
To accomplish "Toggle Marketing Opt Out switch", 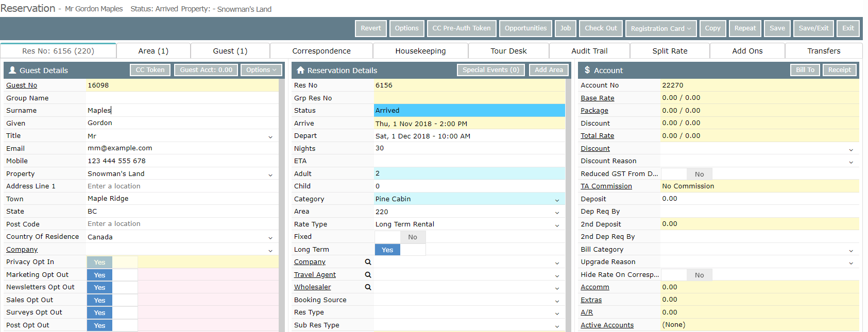I will 112,275.
